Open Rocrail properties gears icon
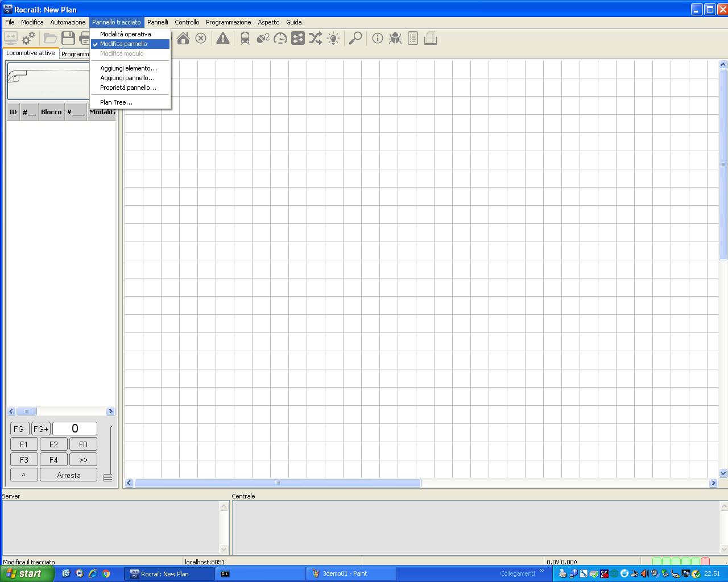The width and height of the screenshot is (728, 582). pos(28,38)
